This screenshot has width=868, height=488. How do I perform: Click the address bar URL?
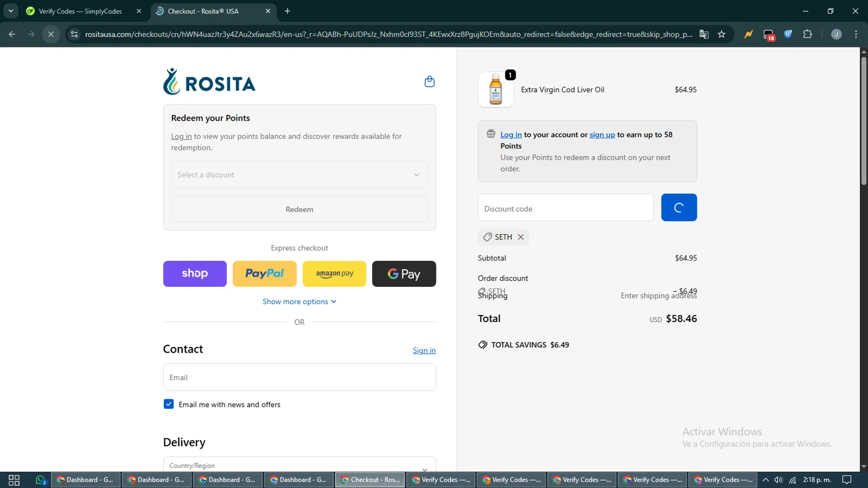[x=388, y=34]
